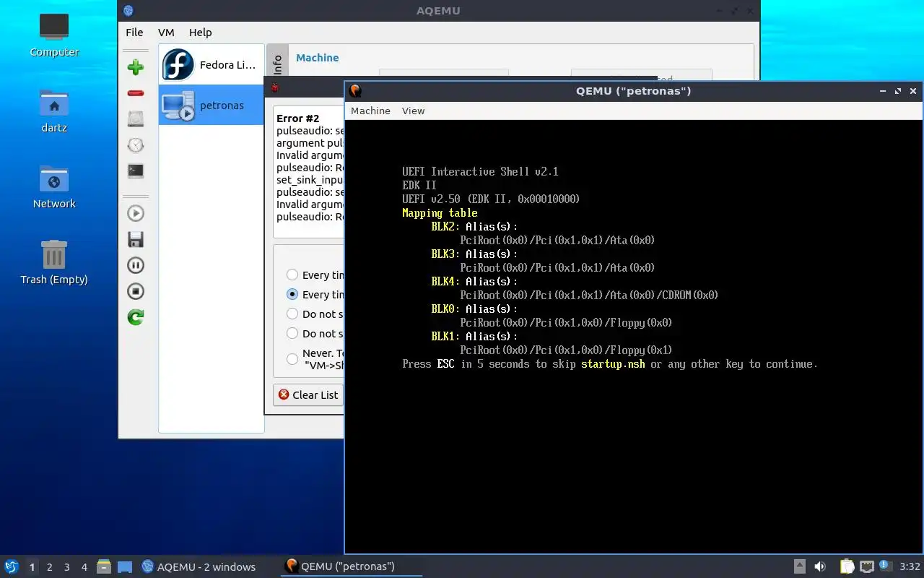Click the Stop VM icon
Screen dimensions: 924x578
pyautogui.click(x=136, y=291)
